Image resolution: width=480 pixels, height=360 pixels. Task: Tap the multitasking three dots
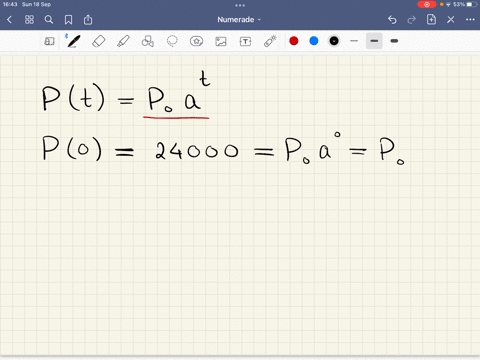(x=240, y=5)
